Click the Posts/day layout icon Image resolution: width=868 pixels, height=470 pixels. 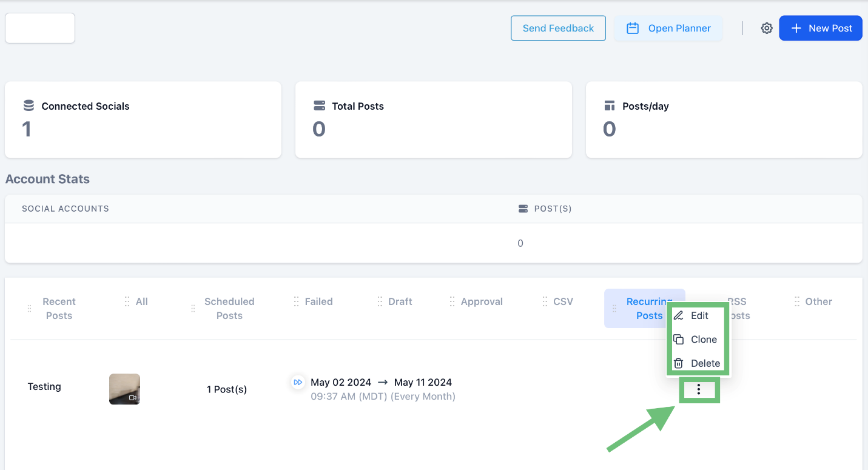(x=610, y=106)
